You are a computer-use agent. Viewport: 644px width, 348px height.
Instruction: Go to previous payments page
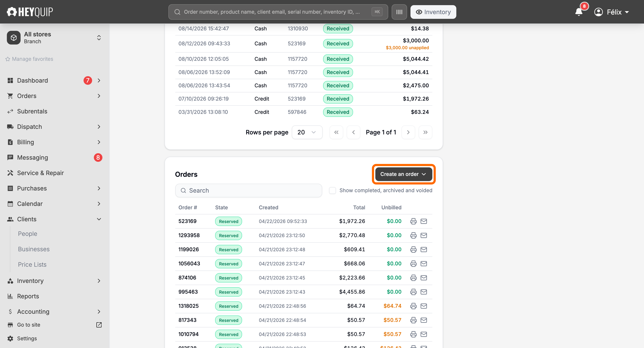pos(353,132)
